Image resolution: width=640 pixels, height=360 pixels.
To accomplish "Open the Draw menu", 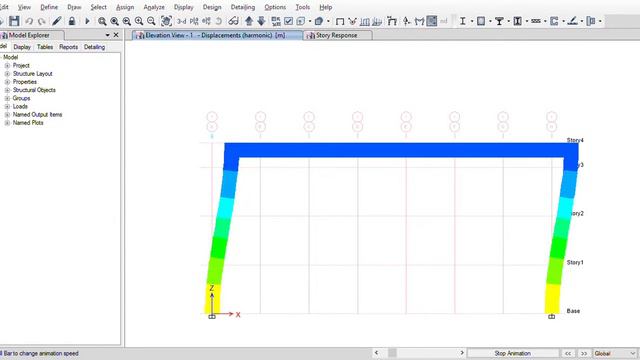I will point(74,7).
